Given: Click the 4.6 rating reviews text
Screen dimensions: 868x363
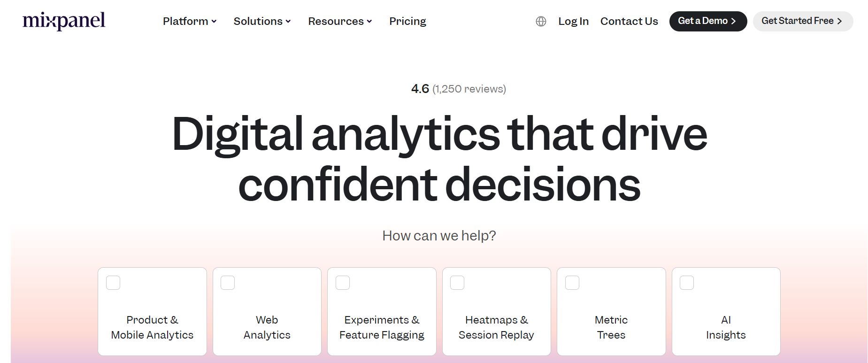Looking at the screenshot, I should (458, 89).
